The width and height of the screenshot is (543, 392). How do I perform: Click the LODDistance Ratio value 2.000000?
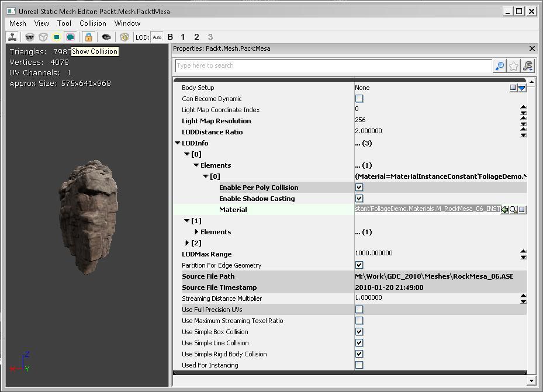(368, 131)
